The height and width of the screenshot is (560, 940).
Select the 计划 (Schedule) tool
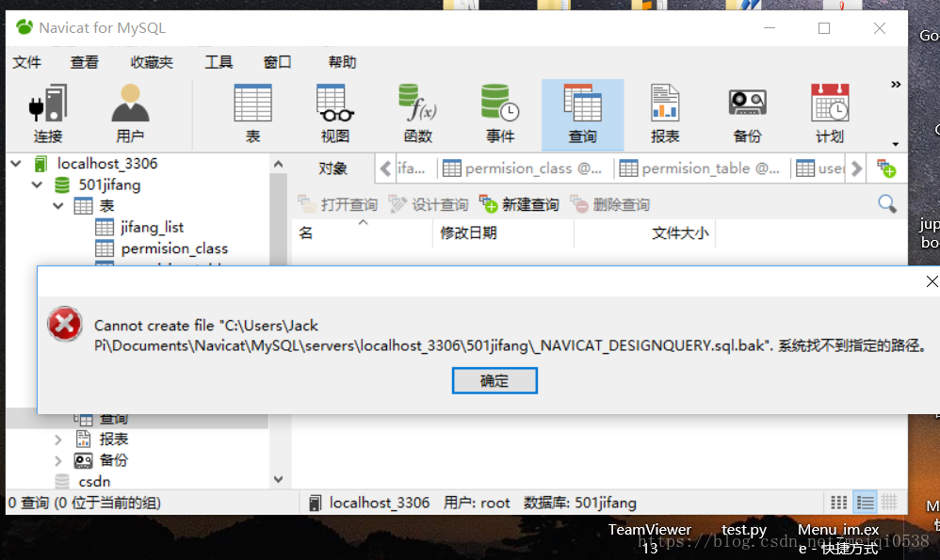pyautogui.click(x=829, y=111)
